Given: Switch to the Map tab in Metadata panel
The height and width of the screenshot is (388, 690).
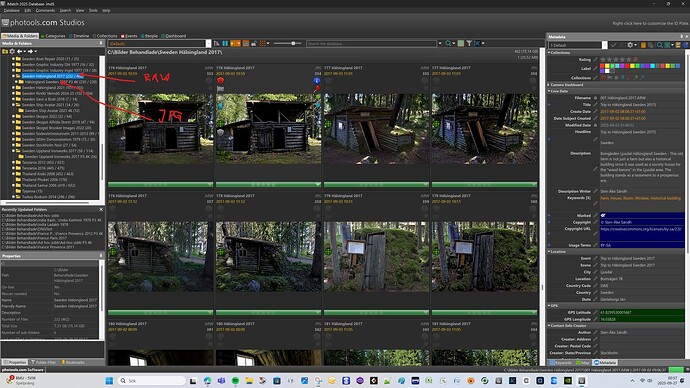Looking at the screenshot, I should coord(582,363).
